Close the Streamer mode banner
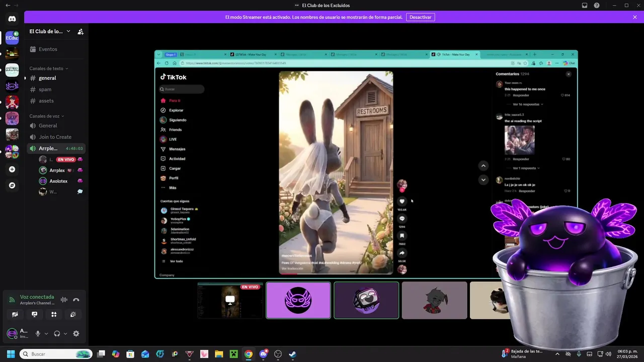 pyautogui.click(x=635, y=17)
